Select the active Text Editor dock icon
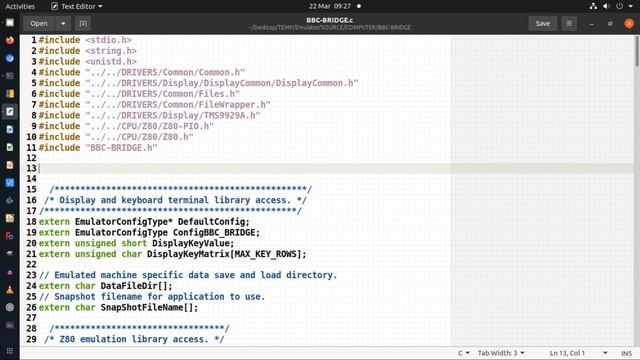The image size is (640, 360). pos(10,111)
